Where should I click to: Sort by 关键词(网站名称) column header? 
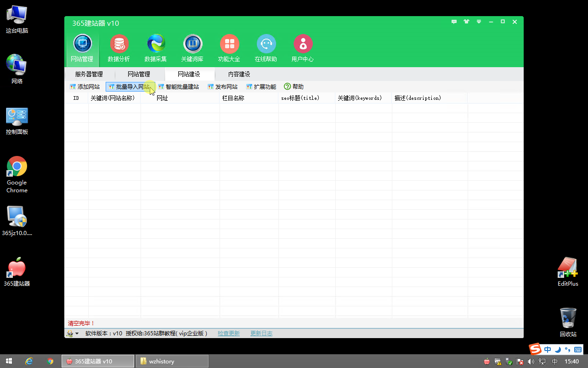tap(114, 98)
